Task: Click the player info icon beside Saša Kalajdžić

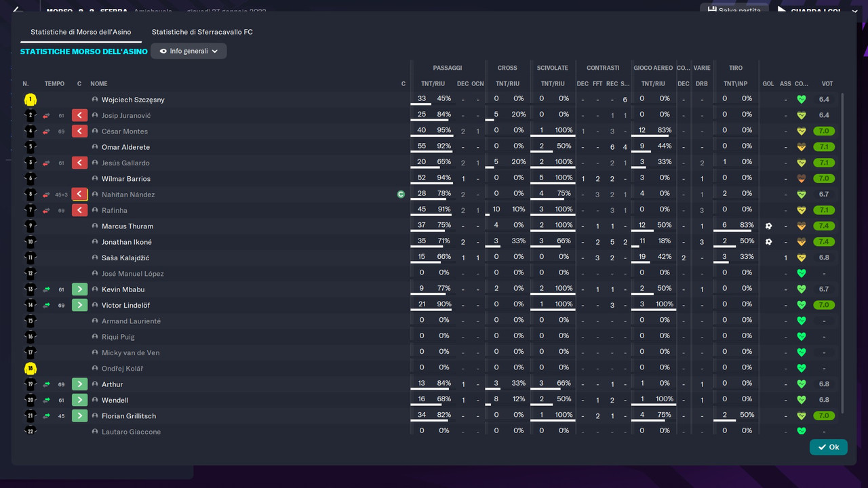Action: point(95,258)
